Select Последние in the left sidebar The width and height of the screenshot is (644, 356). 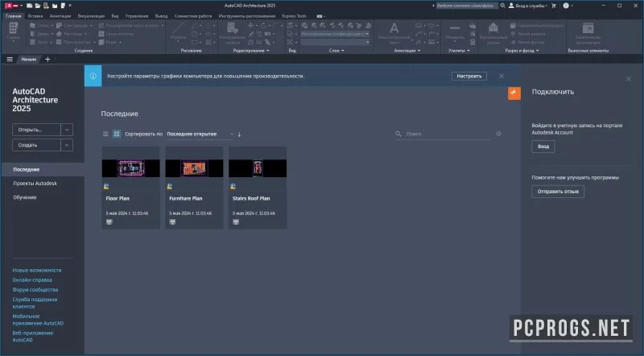click(x=43, y=169)
